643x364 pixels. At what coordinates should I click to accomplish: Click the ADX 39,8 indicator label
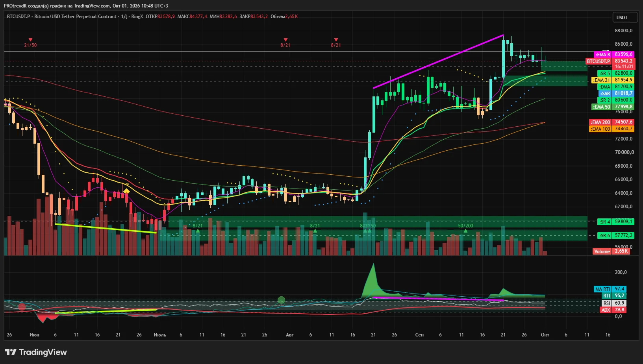(x=613, y=310)
